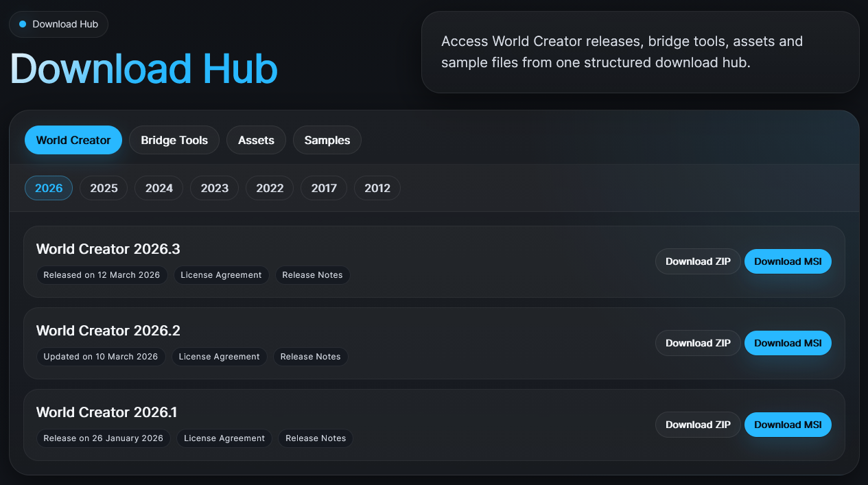The image size is (868, 485).
Task: Filter releases by year 2025
Action: click(104, 188)
